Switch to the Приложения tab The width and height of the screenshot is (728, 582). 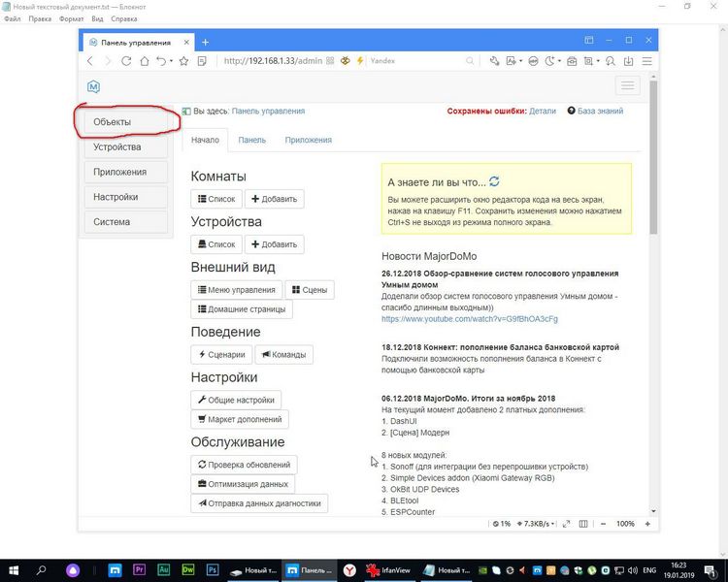(309, 140)
